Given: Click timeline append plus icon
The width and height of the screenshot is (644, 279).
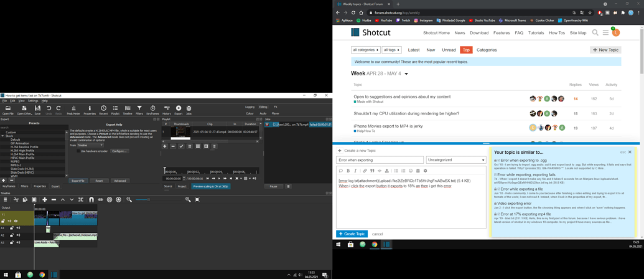Looking at the screenshot, I should [x=44, y=199].
